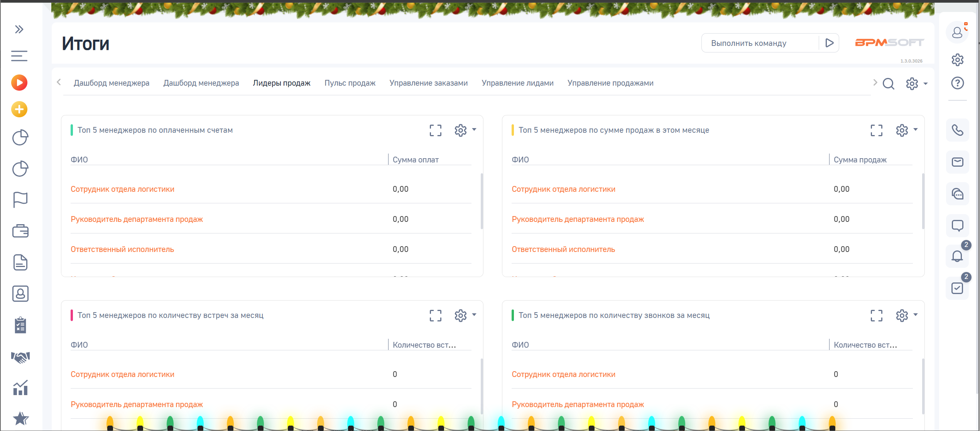Open settings dropdown of оплаченным счетам widget
Image resolution: width=980 pixels, height=431 pixels.
pos(465,130)
